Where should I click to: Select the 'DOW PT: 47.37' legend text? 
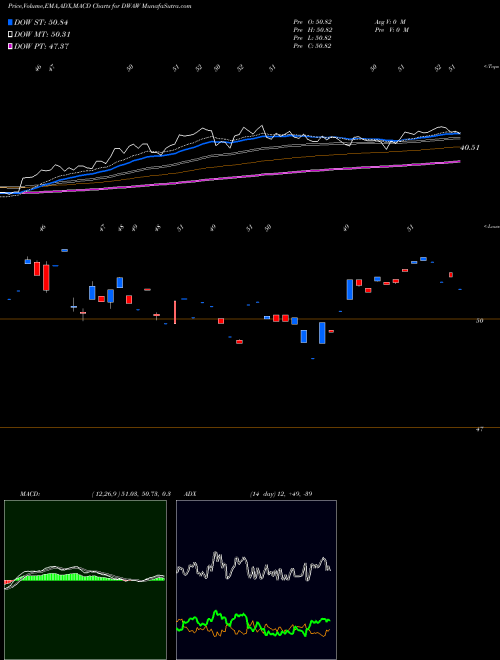point(41,46)
